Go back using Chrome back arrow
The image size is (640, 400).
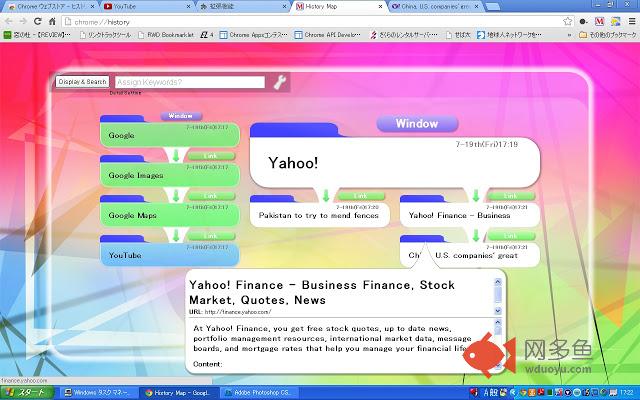pos(8,20)
